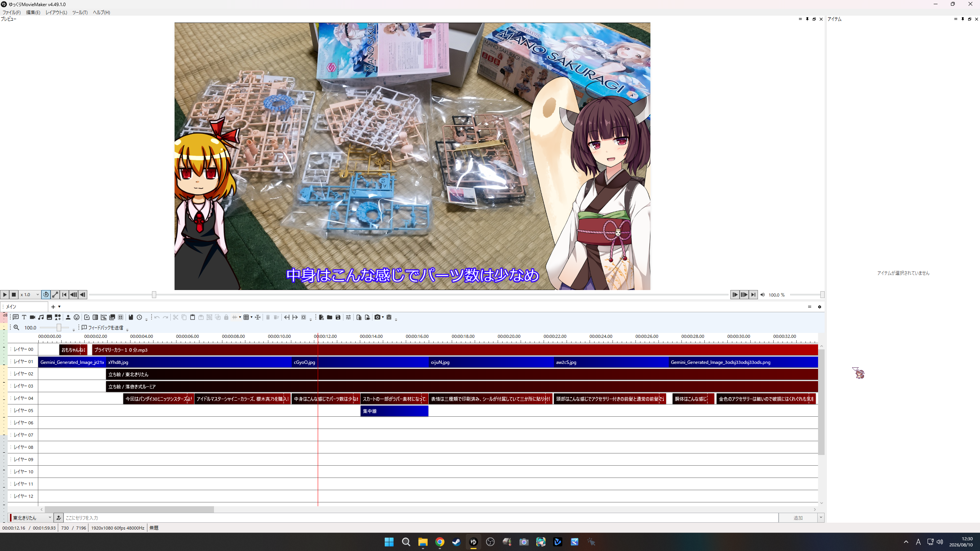This screenshot has width=980, height=551.
Task: Add an image item with the picture icon
Action: click(49, 317)
